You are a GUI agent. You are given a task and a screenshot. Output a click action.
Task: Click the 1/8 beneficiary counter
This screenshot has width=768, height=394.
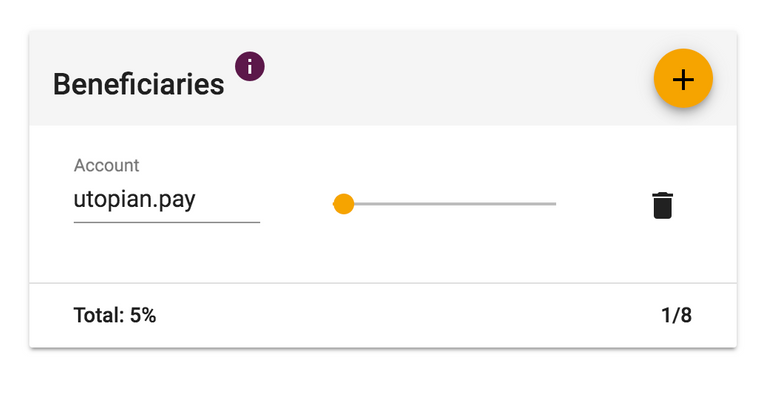pyautogui.click(x=676, y=315)
